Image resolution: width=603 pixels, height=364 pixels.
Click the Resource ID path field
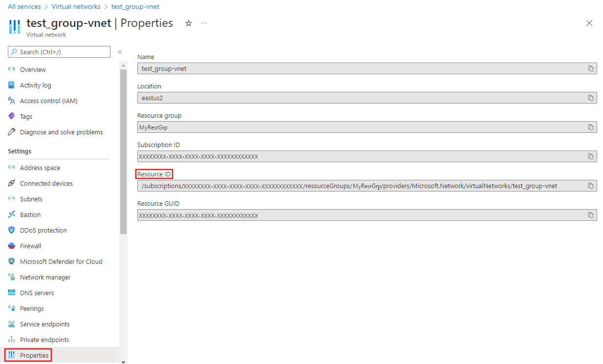(x=367, y=186)
